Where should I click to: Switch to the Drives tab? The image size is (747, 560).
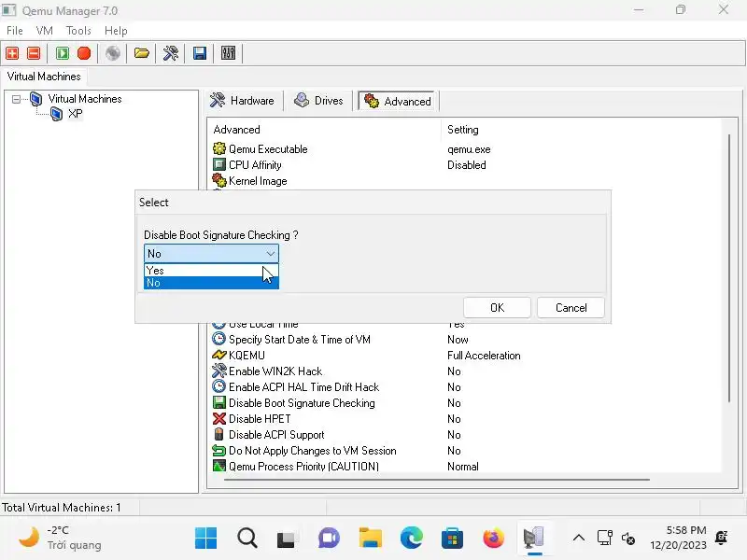(318, 101)
